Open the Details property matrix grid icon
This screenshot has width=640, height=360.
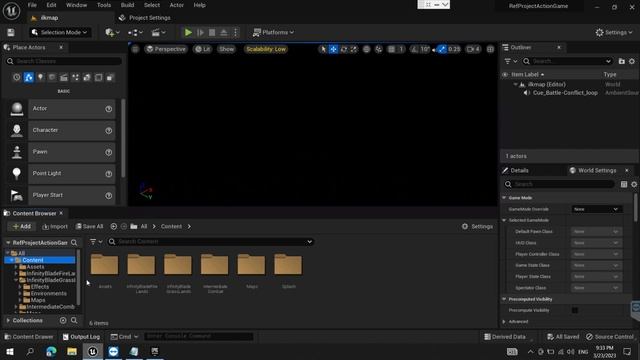point(624,184)
